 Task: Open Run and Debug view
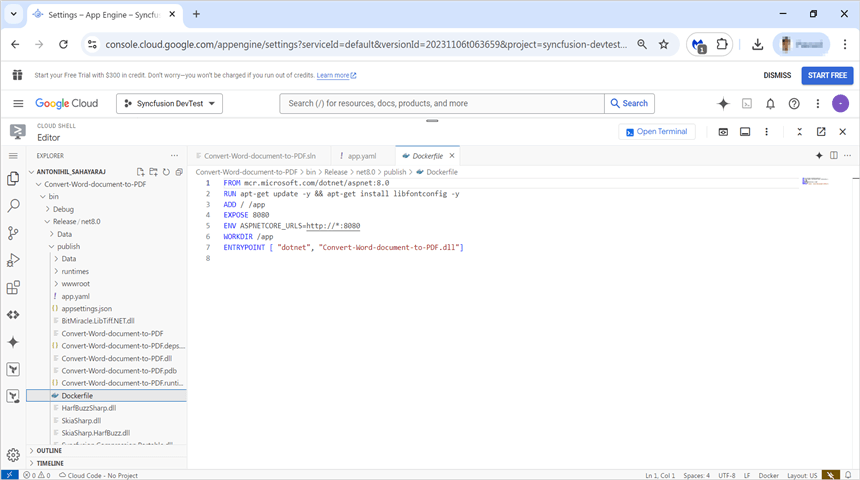(x=13, y=260)
